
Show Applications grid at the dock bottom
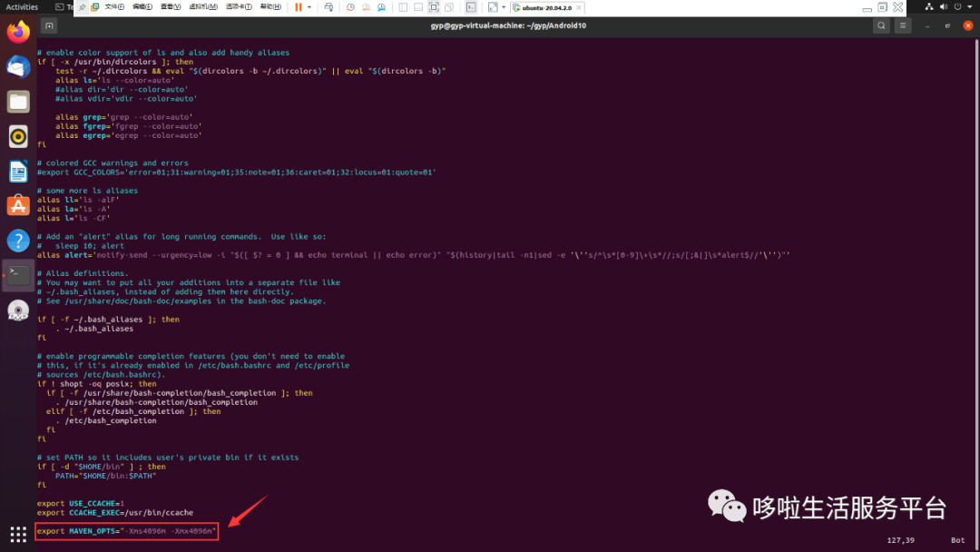[x=18, y=534]
